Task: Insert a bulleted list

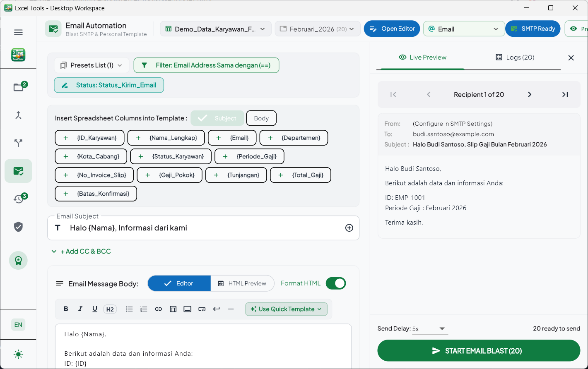Action: [129, 309]
